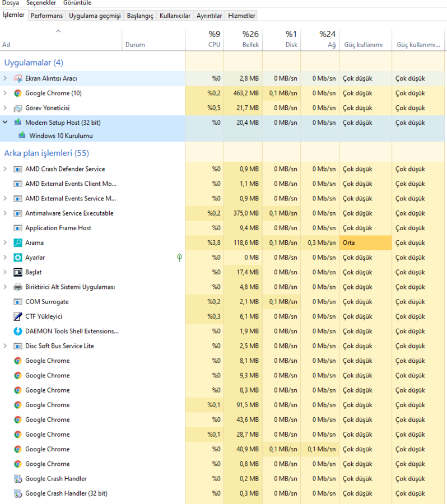Click the DAEMON Tools Shell Extensions icon
This screenshot has height=504, width=447.
click(18, 331)
